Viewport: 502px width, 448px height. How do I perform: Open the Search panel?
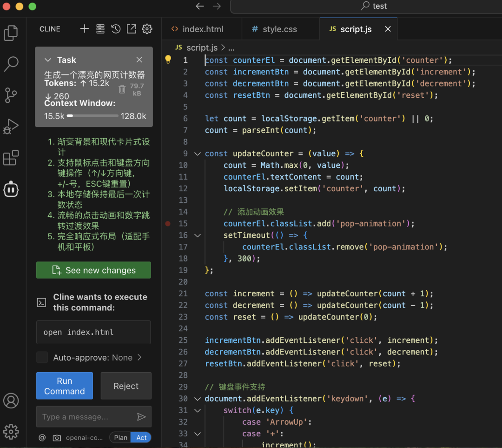coord(11,64)
